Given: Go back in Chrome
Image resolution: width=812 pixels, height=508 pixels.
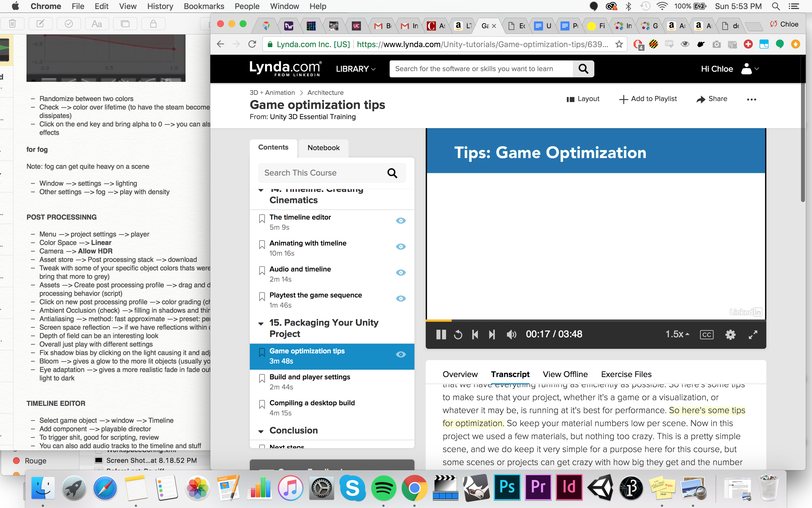Looking at the screenshot, I should click(x=220, y=44).
